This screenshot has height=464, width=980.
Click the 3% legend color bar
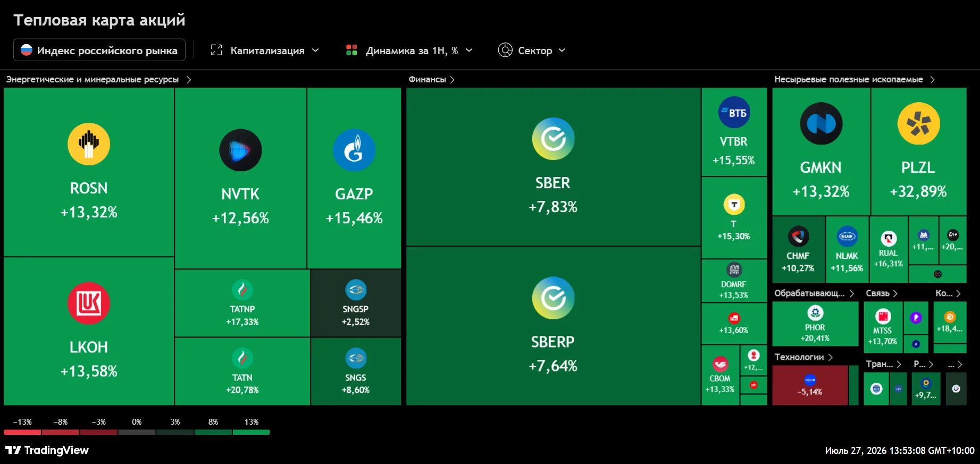(175, 432)
